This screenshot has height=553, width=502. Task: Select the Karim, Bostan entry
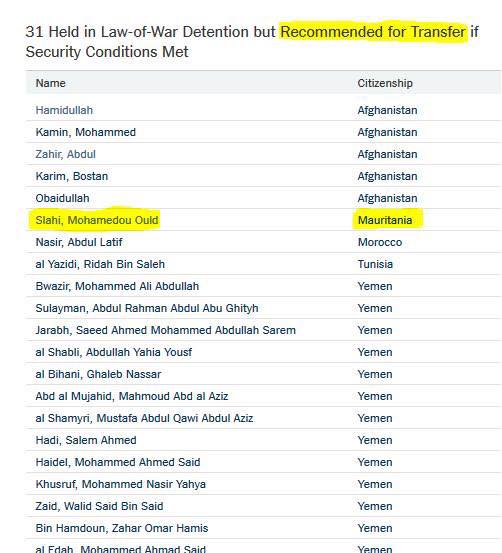point(72,176)
